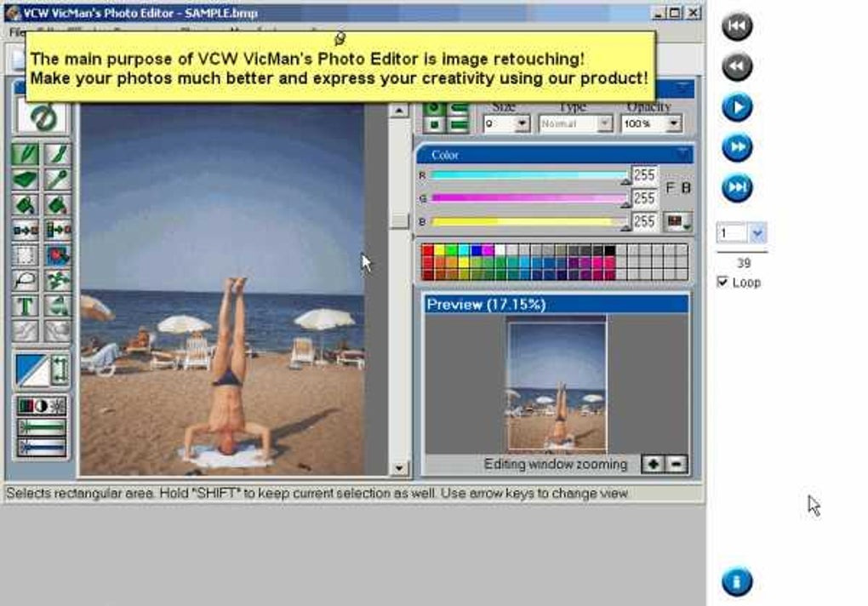The height and width of the screenshot is (606, 868).
Task: Select the second paint bucket tool
Action: click(58, 205)
